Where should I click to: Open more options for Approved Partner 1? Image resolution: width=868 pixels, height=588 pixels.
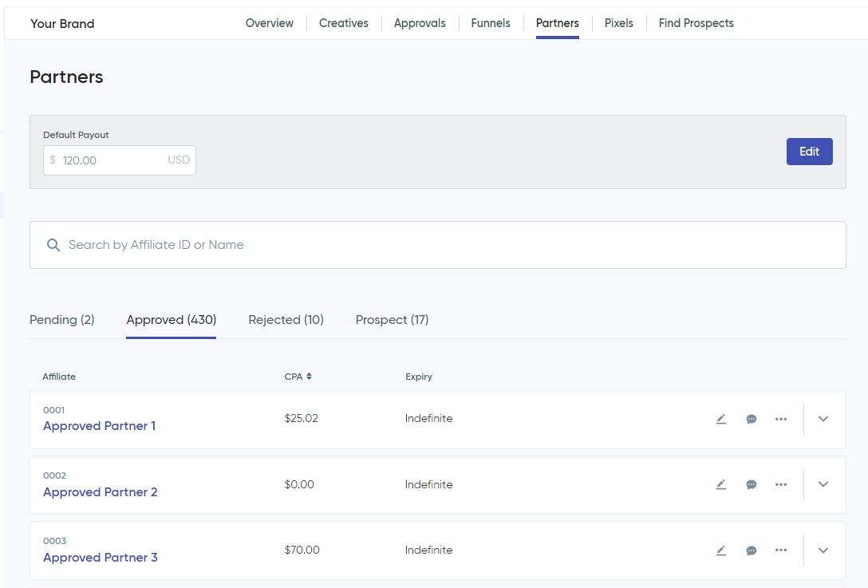tap(781, 419)
